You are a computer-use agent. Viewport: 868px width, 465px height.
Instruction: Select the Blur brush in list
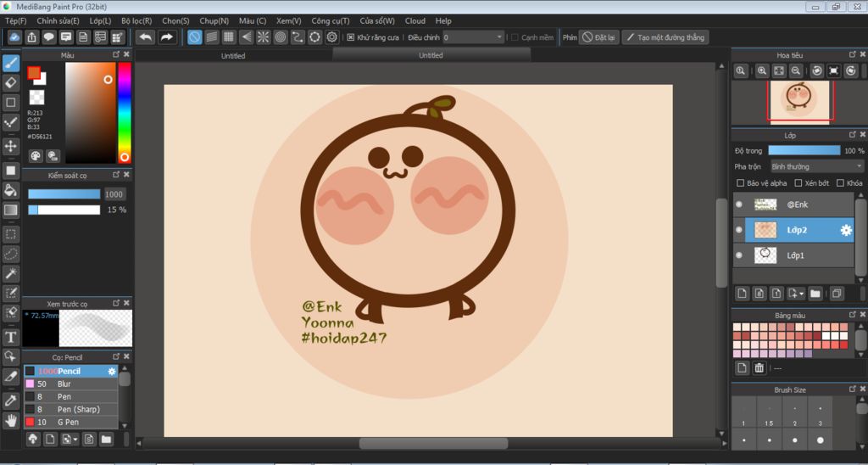[71, 384]
